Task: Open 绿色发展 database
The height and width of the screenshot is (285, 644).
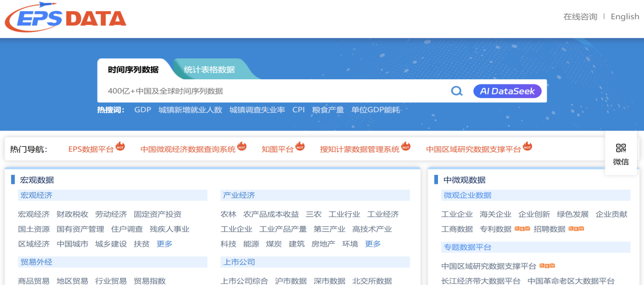Action: [x=573, y=214]
